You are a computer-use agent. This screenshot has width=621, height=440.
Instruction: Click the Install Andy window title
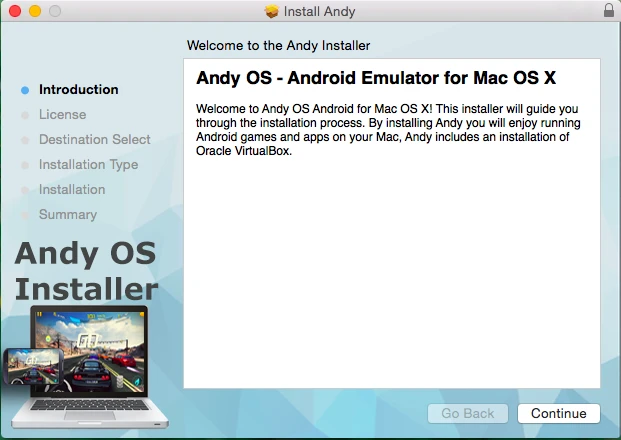(319, 12)
